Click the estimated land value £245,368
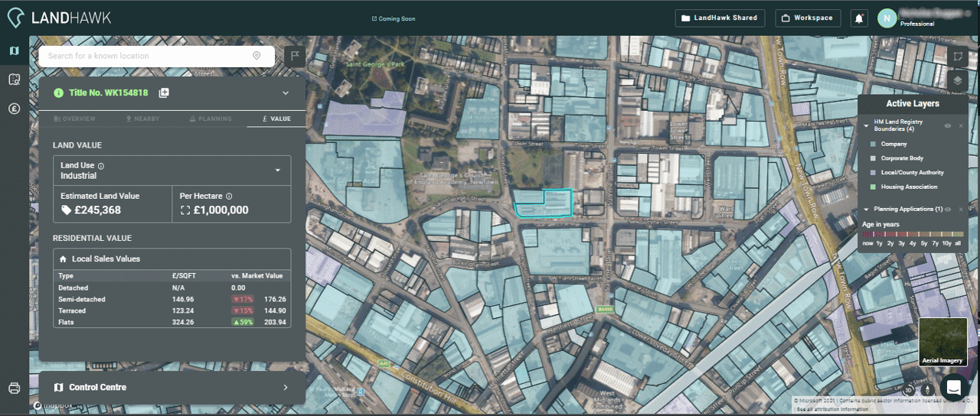 pyautogui.click(x=96, y=210)
